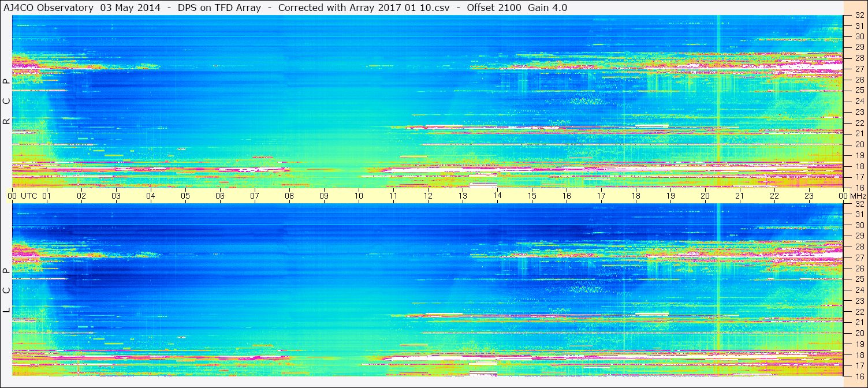Click the 12 hour mark on UTC axis
The width and height of the screenshot is (868, 388).
pos(428,196)
